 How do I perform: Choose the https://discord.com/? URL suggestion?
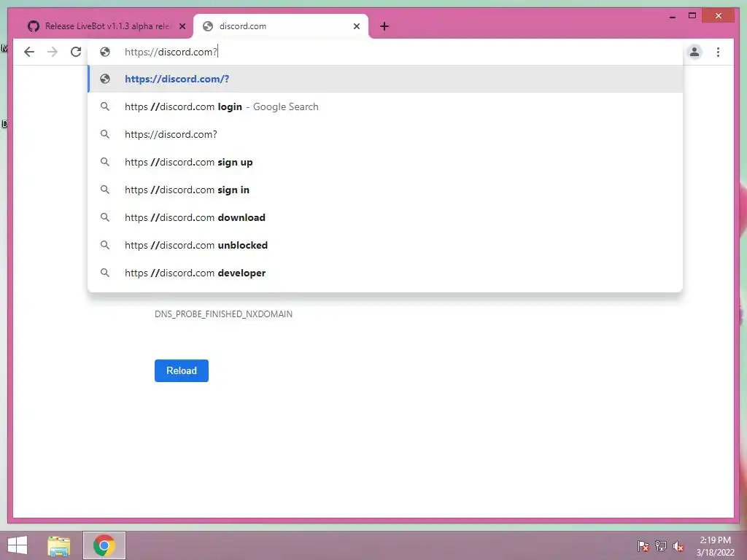coord(385,79)
